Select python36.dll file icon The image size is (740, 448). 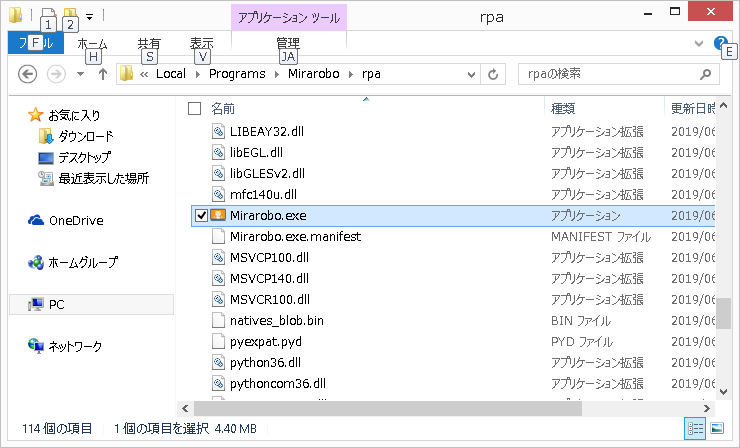218,363
